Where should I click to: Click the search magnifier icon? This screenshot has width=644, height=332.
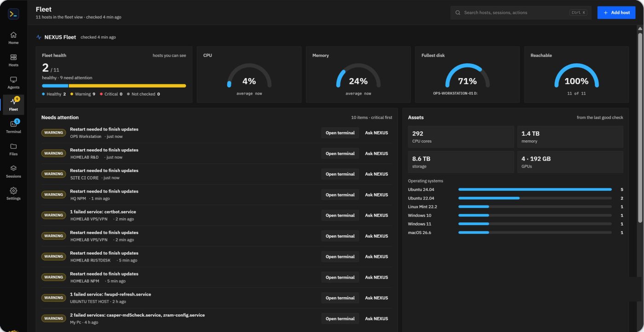[x=458, y=12]
